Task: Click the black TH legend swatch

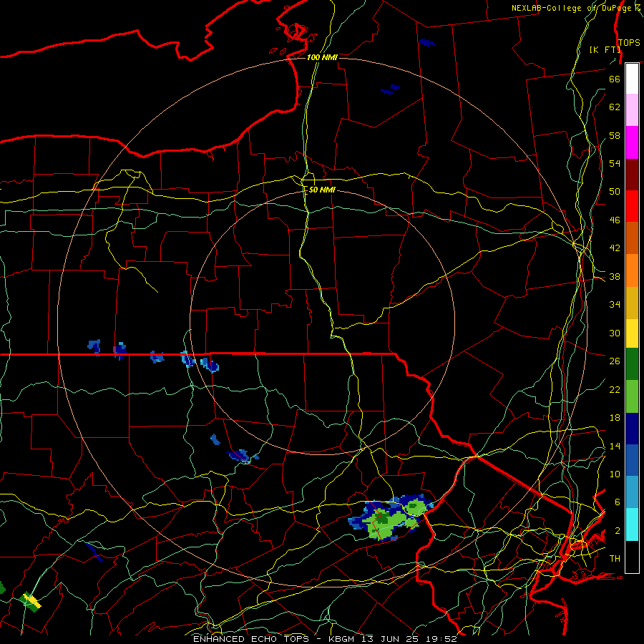Action: [x=632, y=557]
